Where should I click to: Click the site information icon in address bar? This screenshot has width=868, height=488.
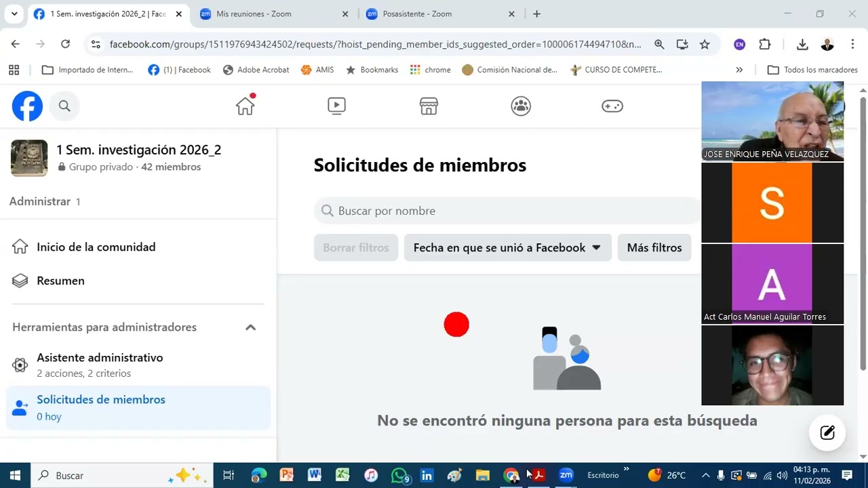[96, 44]
